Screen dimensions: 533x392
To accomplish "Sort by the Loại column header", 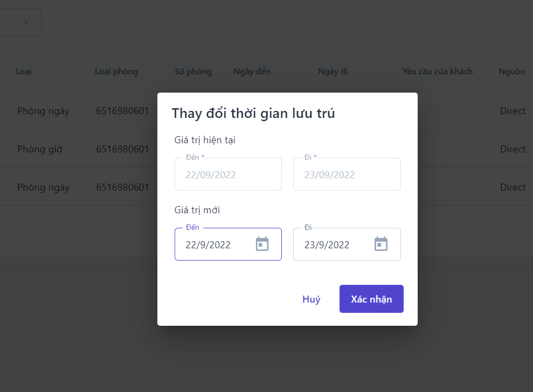I will point(24,72).
